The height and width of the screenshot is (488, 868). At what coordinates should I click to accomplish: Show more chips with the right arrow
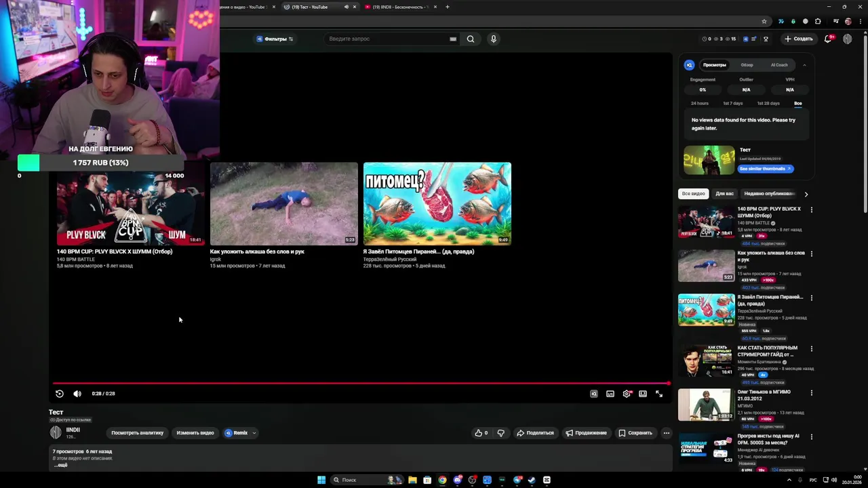point(806,195)
